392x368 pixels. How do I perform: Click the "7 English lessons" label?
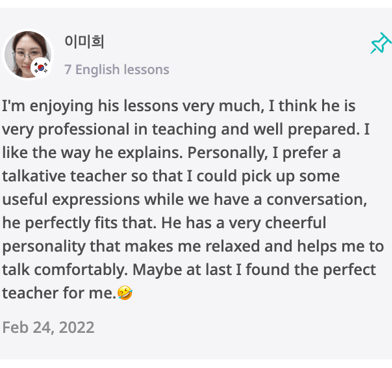pyautogui.click(x=117, y=70)
